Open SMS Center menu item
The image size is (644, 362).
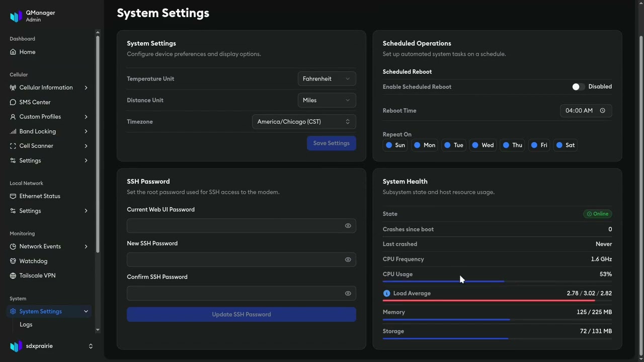click(x=49, y=102)
